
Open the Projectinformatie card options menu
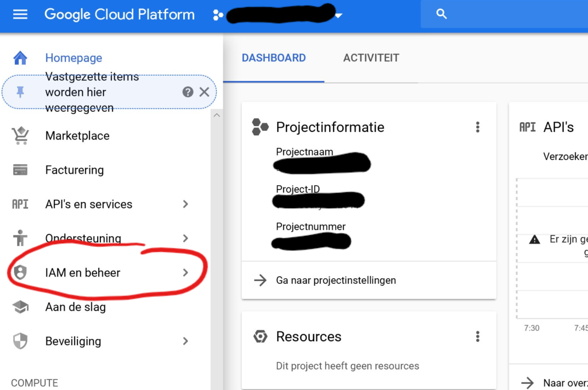click(477, 127)
